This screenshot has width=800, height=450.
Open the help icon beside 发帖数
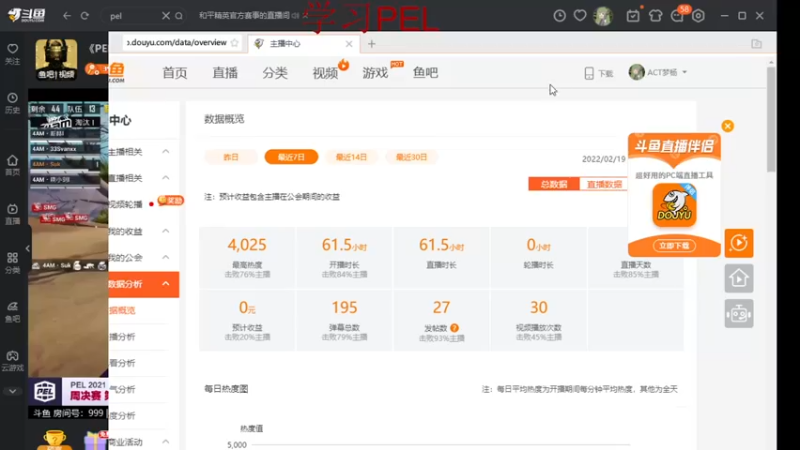454,328
